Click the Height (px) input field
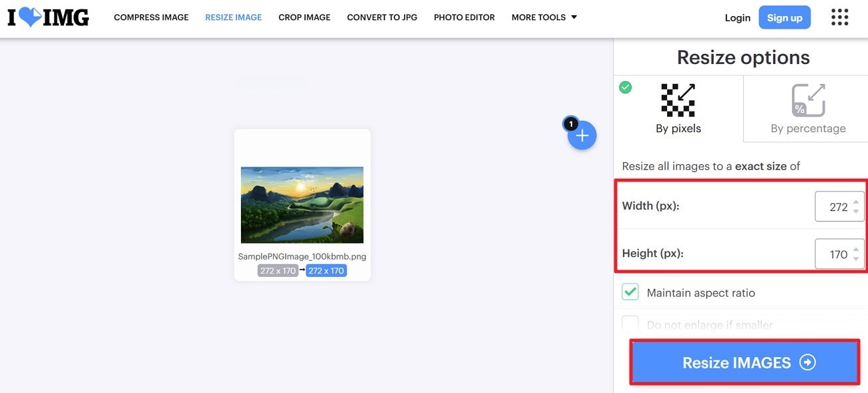 pyautogui.click(x=839, y=254)
